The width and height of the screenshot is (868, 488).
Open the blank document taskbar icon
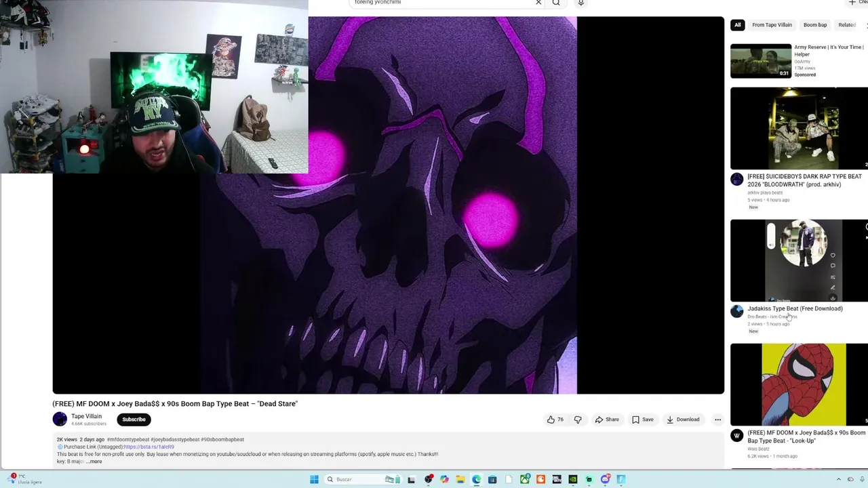pos(509,479)
